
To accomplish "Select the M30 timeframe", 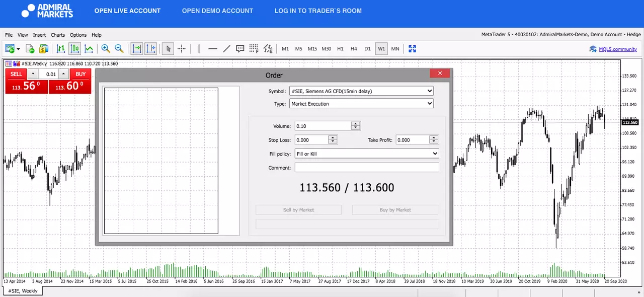I will click(x=327, y=49).
